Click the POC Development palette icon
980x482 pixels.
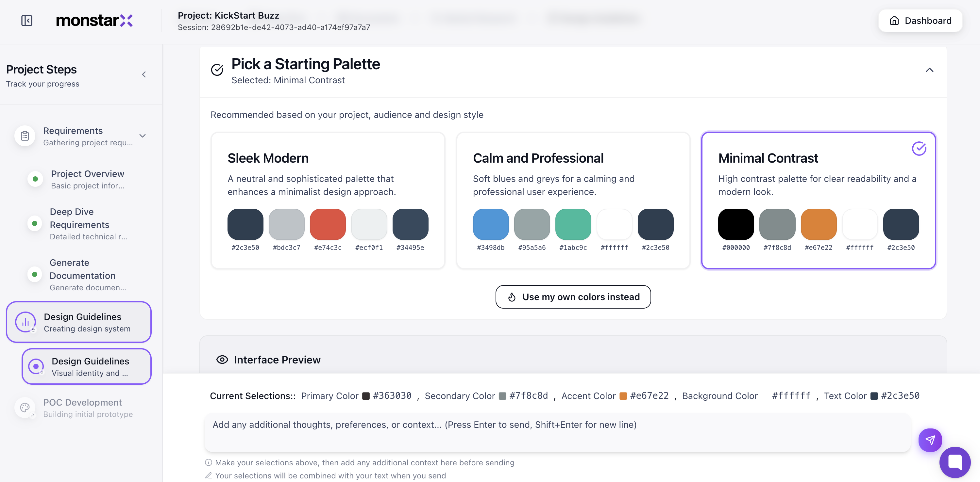tap(25, 408)
